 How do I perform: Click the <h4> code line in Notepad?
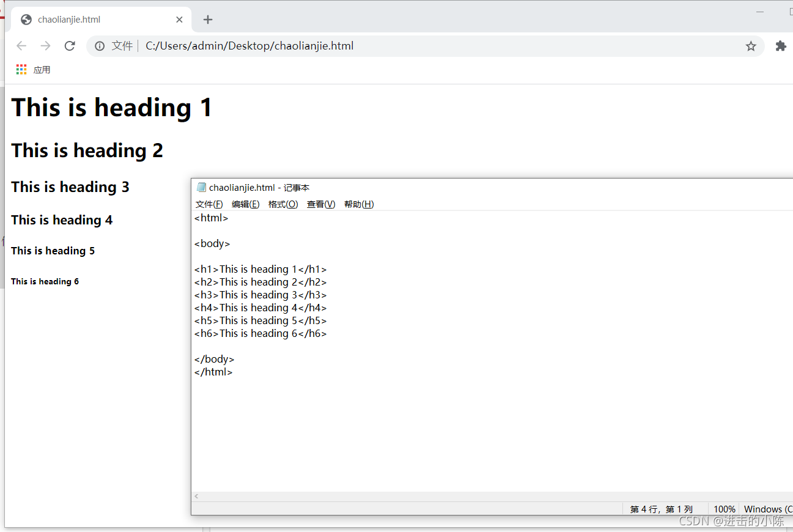point(260,308)
